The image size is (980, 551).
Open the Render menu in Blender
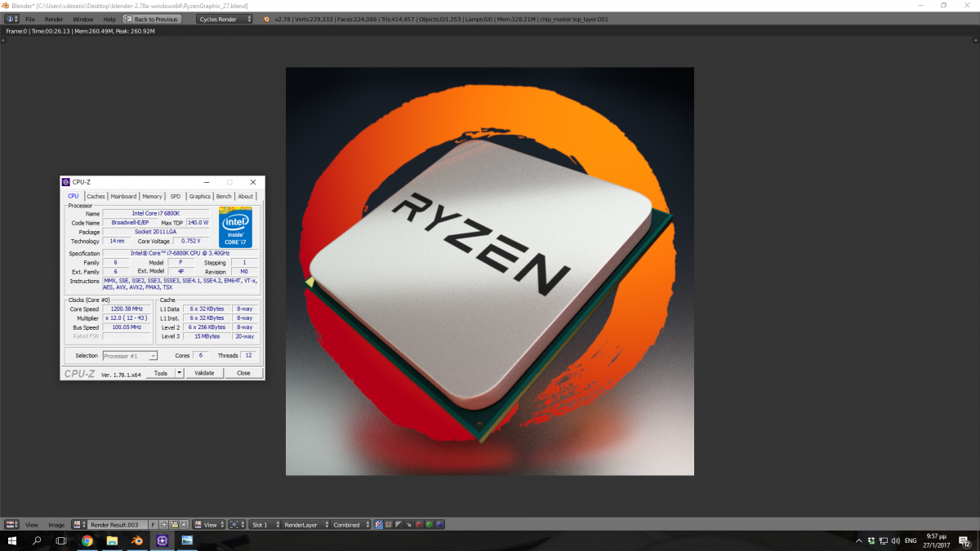coord(54,19)
